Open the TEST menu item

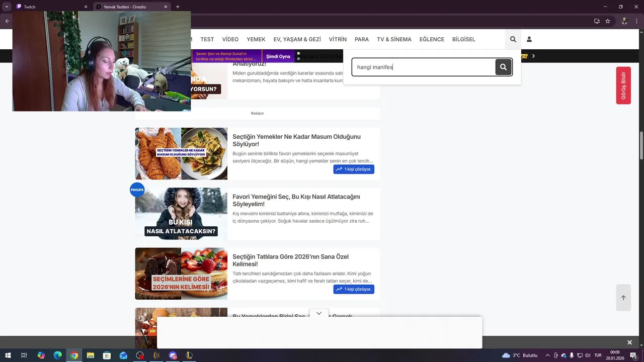[207, 39]
